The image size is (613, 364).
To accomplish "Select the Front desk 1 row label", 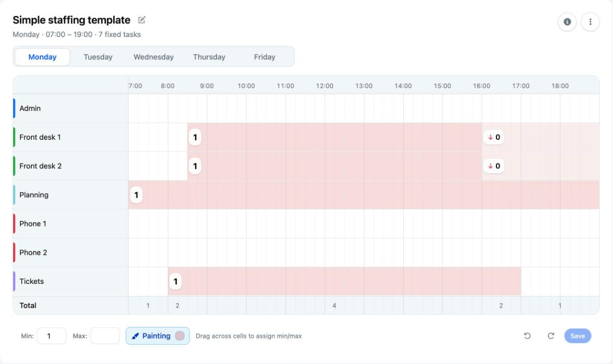I will (40, 137).
